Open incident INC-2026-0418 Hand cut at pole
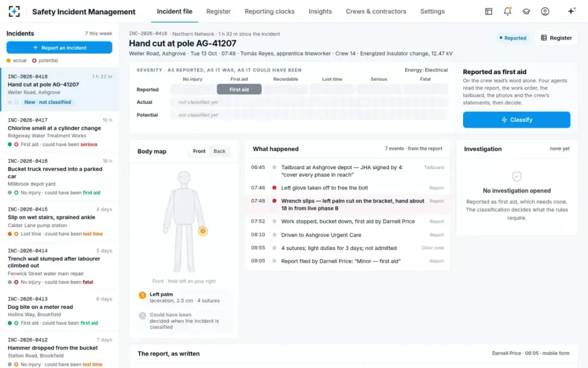Viewport: 588px width, 368px height. pyautogui.click(x=59, y=89)
